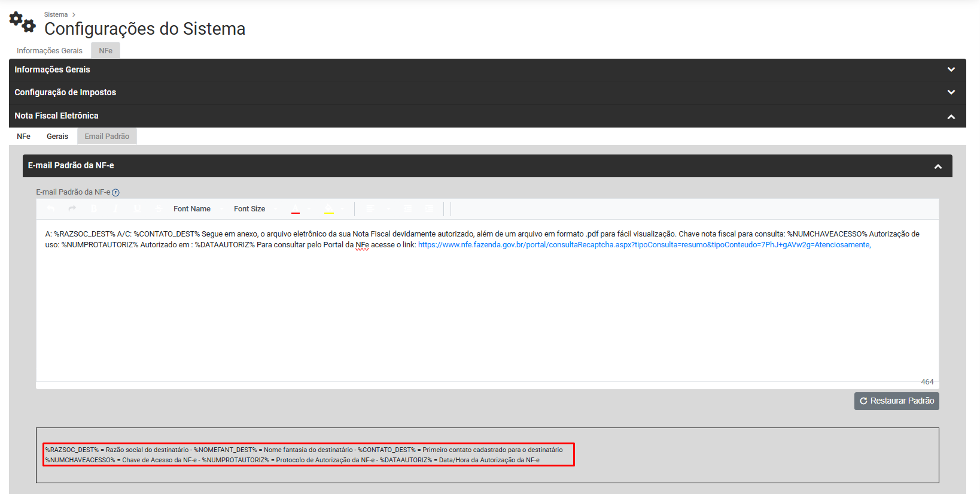Pick the red font color swatch

click(296, 209)
